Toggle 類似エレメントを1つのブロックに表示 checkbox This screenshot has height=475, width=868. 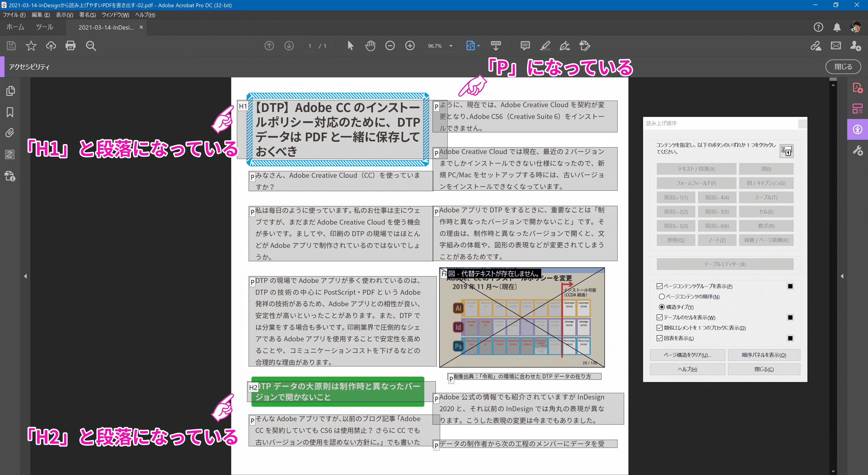(659, 328)
